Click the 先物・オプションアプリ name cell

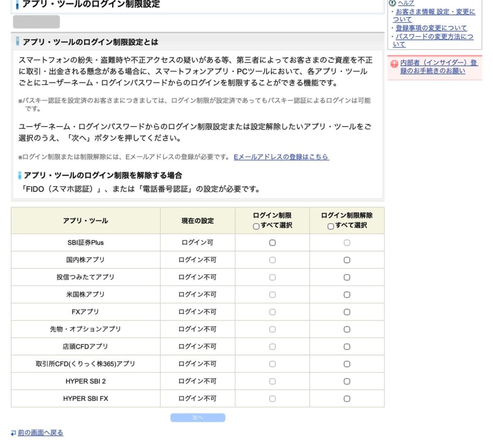click(x=86, y=329)
